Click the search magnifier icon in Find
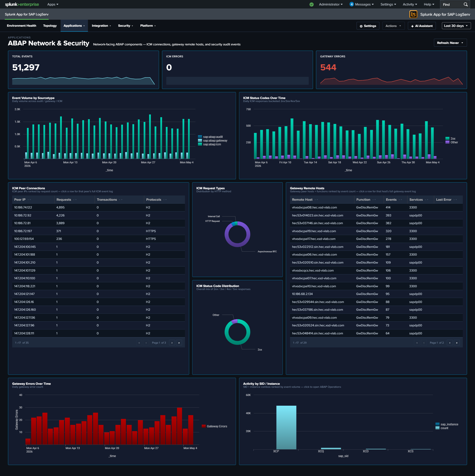Viewport: 475px width, 476px height. pyautogui.click(x=465, y=4)
